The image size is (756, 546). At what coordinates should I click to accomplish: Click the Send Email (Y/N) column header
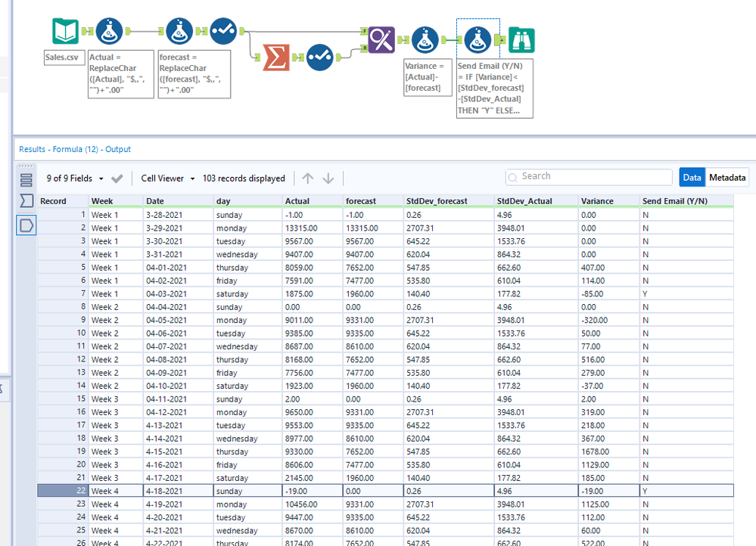click(686, 201)
